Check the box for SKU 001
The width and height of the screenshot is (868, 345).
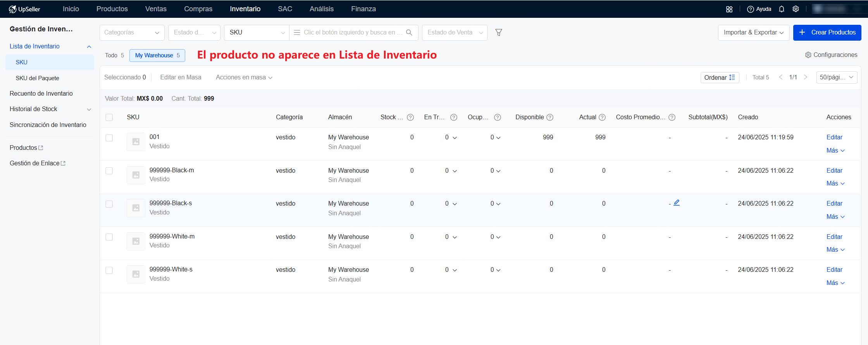coord(109,138)
